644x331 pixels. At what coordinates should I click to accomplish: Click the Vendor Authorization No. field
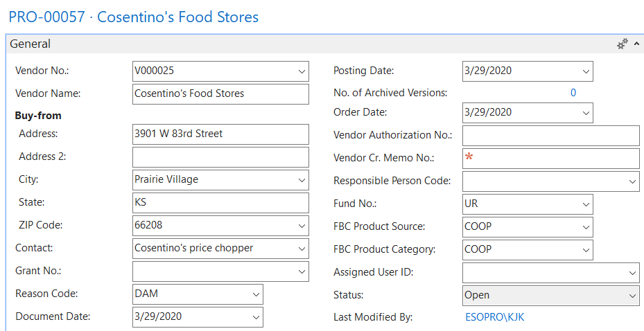[x=550, y=136]
